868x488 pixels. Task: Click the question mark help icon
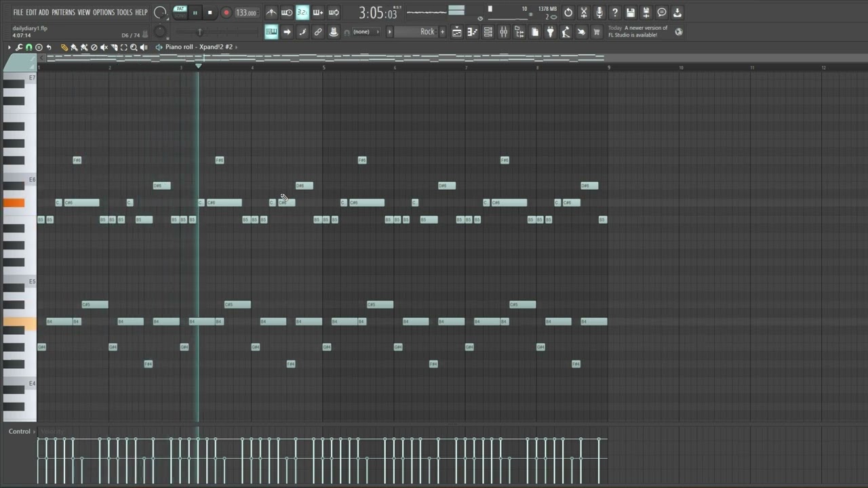[x=615, y=12]
